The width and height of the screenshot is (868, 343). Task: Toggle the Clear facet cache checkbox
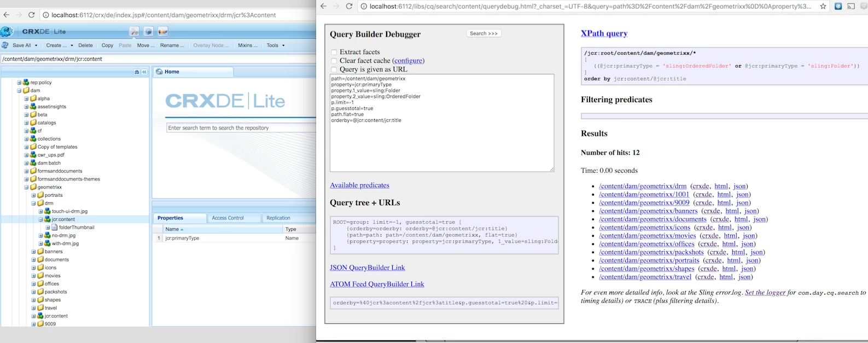tap(334, 61)
